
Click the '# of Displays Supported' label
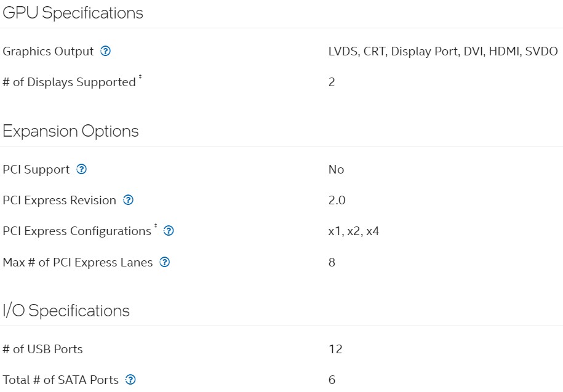(69, 82)
